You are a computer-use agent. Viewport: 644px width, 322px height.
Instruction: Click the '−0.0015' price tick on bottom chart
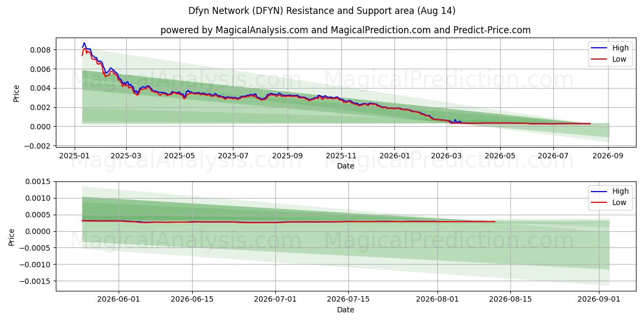[35, 281]
